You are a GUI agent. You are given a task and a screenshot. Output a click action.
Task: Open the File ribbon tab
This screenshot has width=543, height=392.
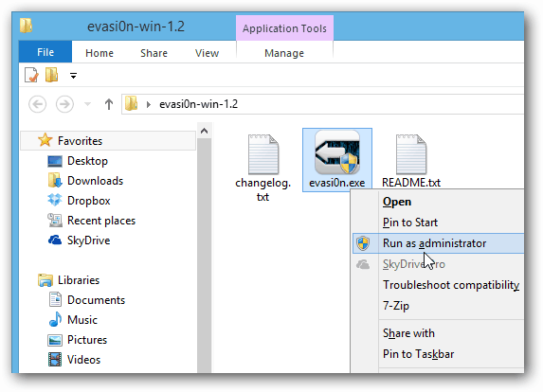45,52
